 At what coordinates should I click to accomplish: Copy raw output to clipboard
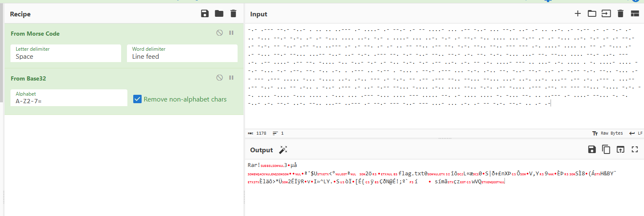(606, 150)
